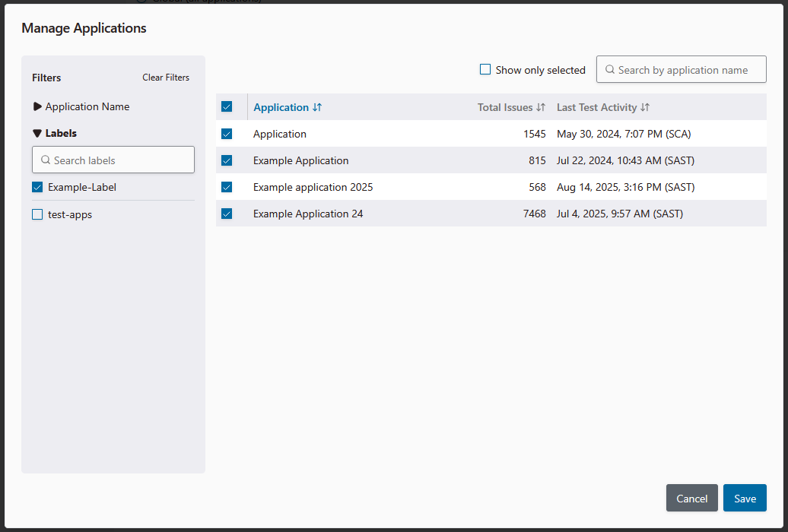Click the sort icon on Total Issues column
Screen dimensions: 788x532
[542, 107]
